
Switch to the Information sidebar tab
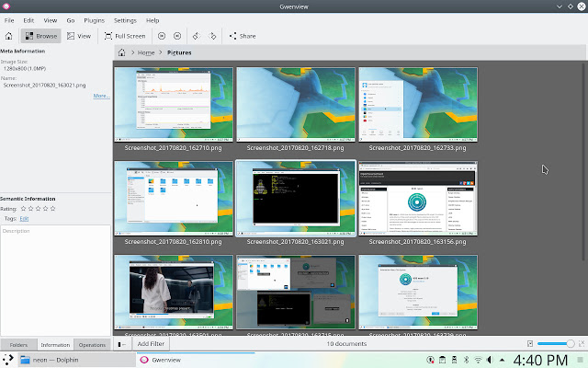55,345
